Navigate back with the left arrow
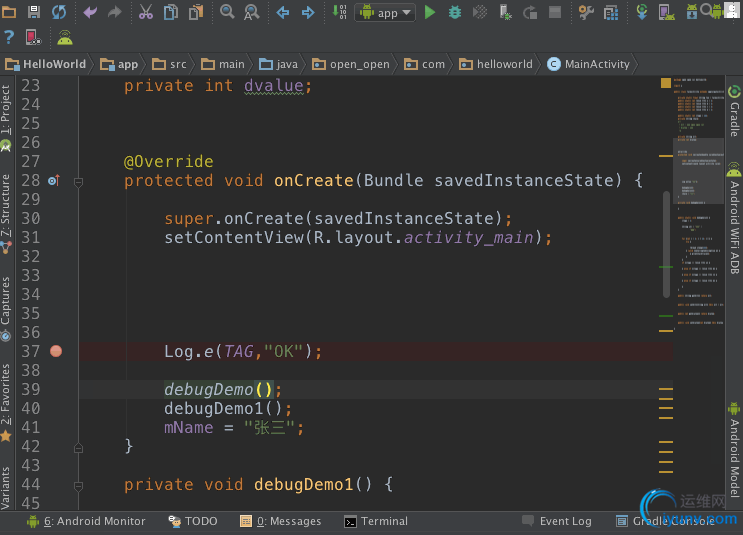743x535 pixels. (283, 12)
